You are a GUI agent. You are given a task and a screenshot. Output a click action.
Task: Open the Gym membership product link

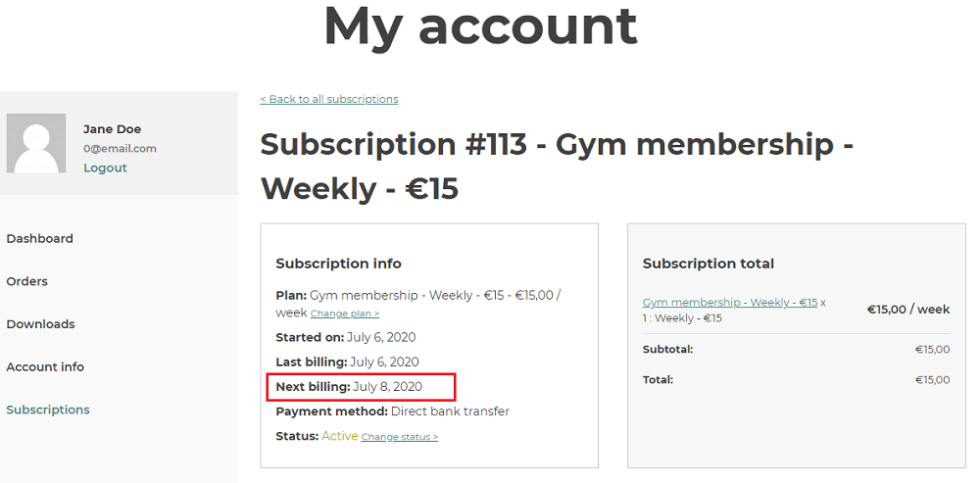pyautogui.click(x=730, y=303)
